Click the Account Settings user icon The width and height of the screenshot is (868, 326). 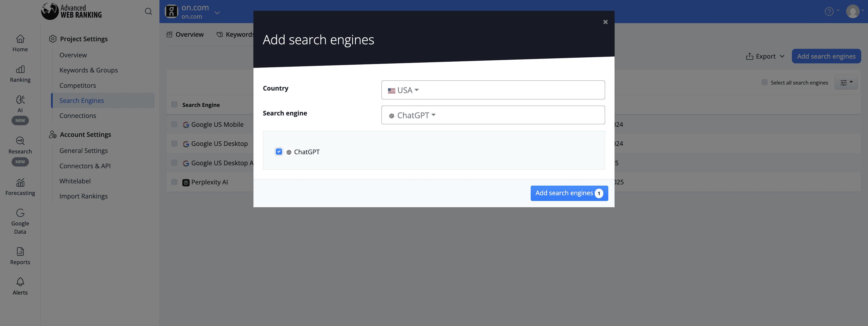pyautogui.click(x=52, y=134)
